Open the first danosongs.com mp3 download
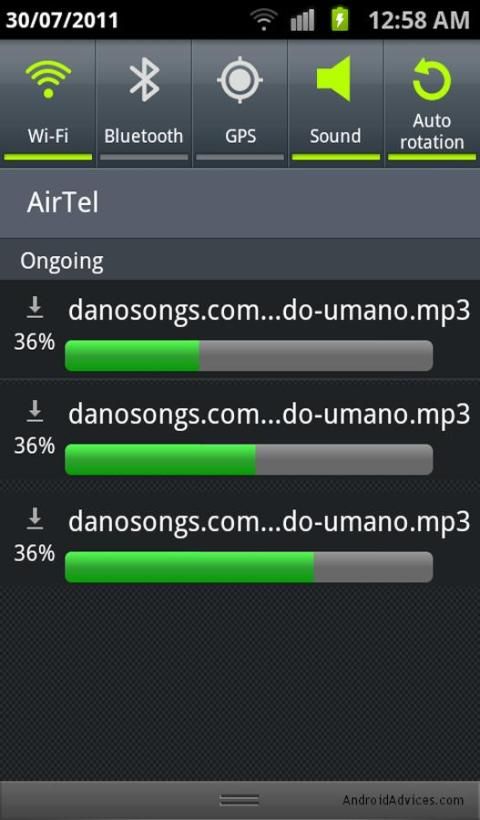480x820 pixels. [240, 329]
